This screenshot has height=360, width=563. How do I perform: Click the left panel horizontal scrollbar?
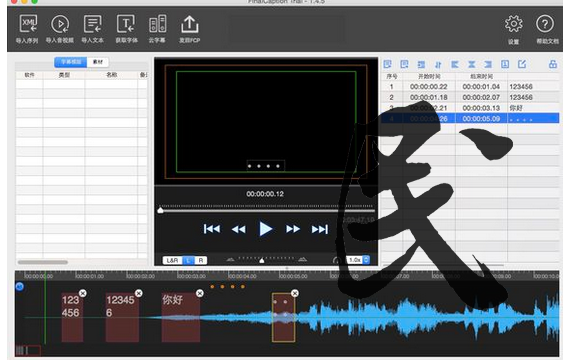[x=43, y=262]
